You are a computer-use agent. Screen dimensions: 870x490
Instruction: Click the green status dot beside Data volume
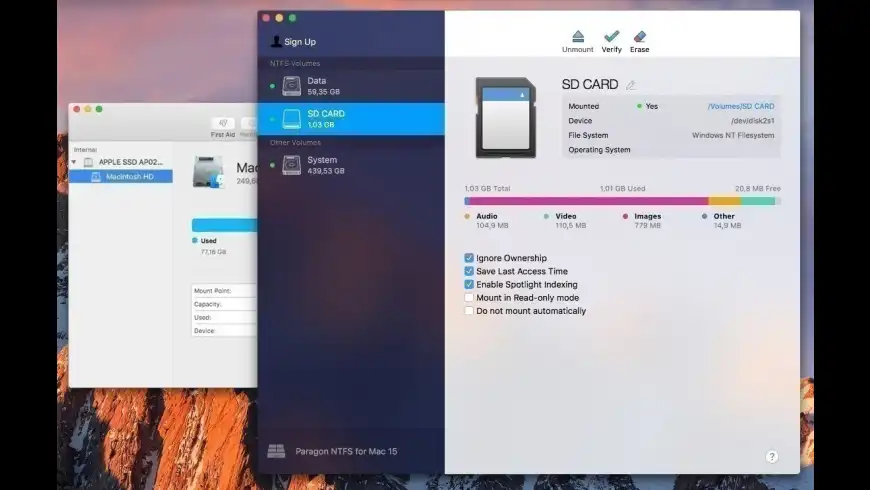(x=272, y=86)
